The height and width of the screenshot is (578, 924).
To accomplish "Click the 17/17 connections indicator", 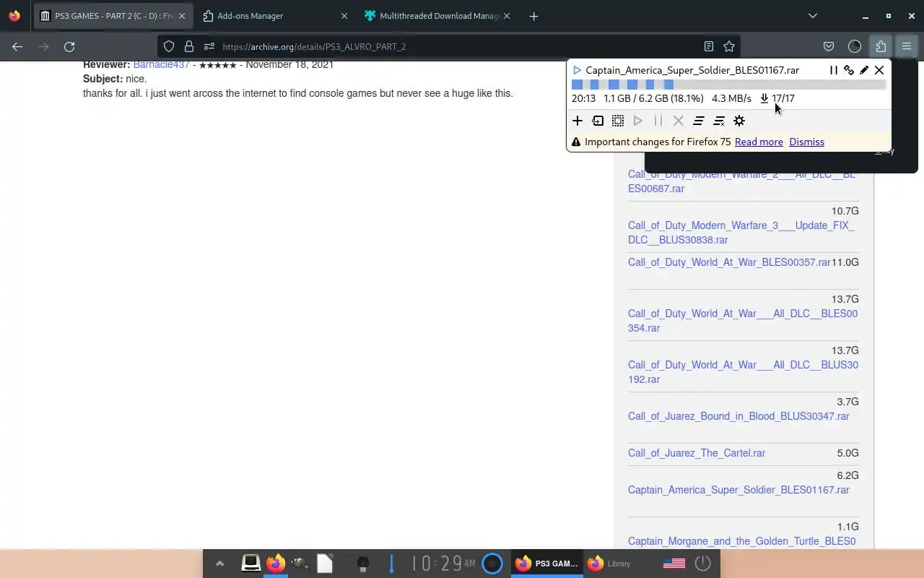I will click(777, 98).
